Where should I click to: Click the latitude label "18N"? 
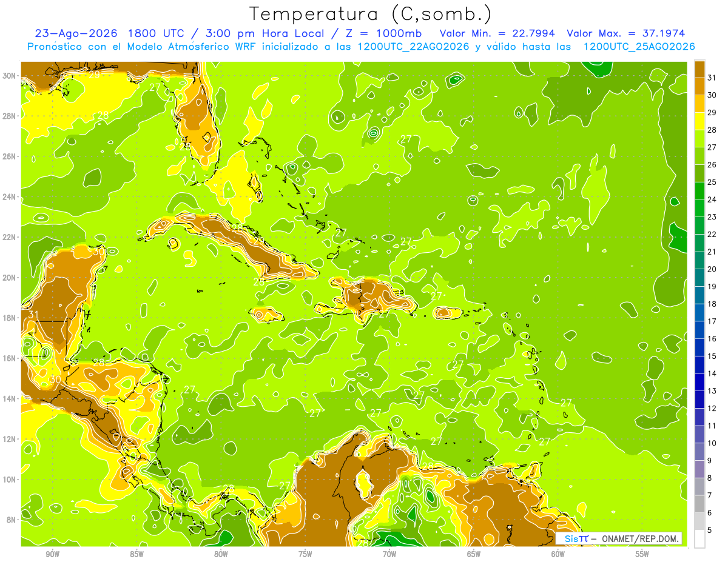(x=9, y=318)
